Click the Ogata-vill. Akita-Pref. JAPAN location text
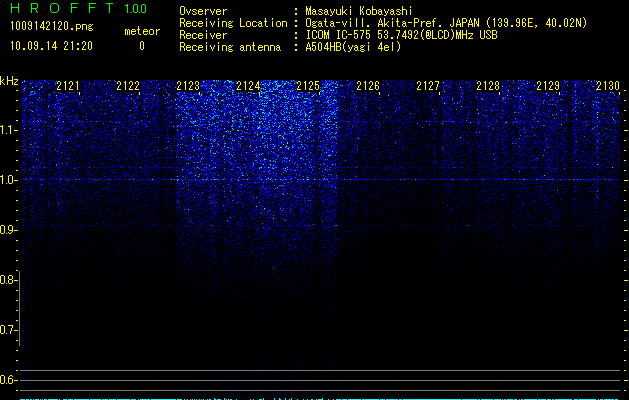 (446, 23)
